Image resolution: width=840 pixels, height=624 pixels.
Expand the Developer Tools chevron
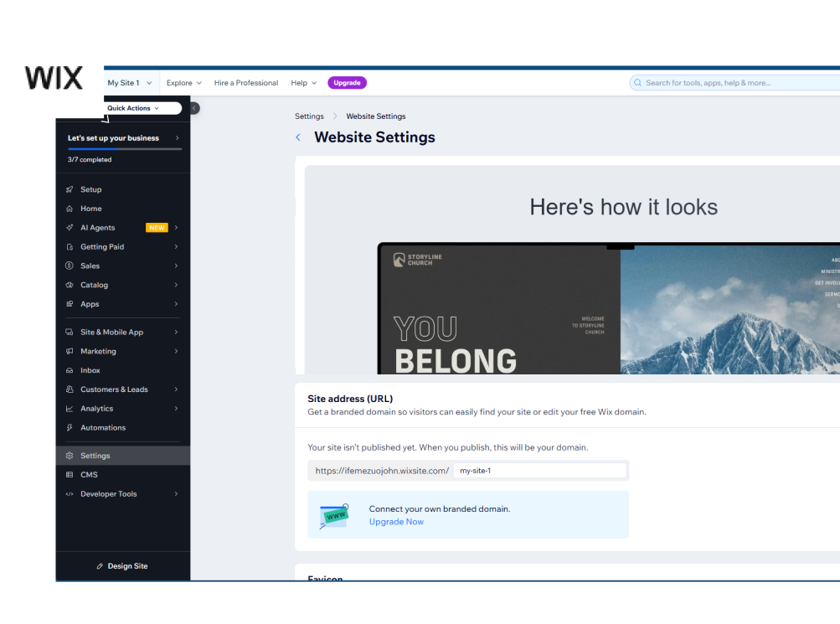coord(176,494)
